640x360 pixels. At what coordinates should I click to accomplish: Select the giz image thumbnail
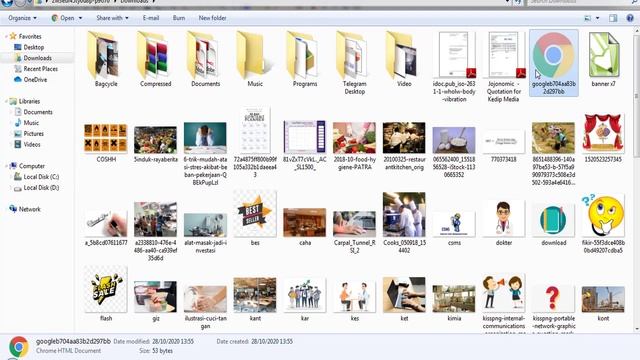point(155,296)
